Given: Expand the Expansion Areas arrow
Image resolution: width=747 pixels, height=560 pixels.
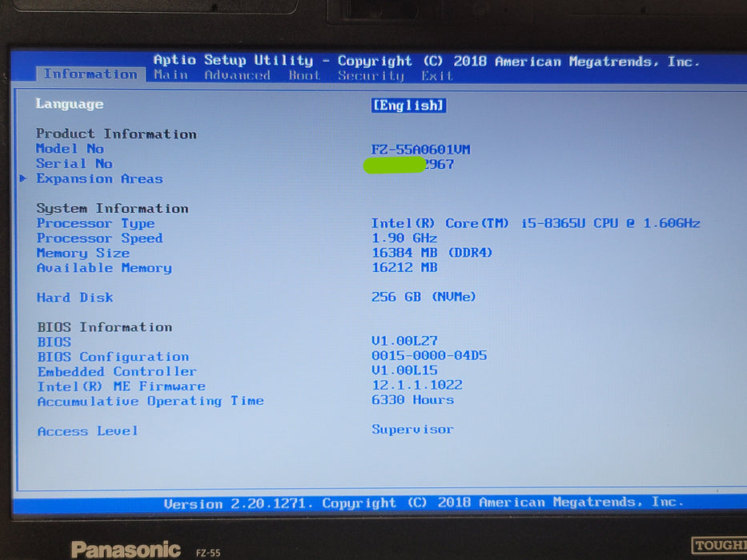Looking at the screenshot, I should click(23, 178).
